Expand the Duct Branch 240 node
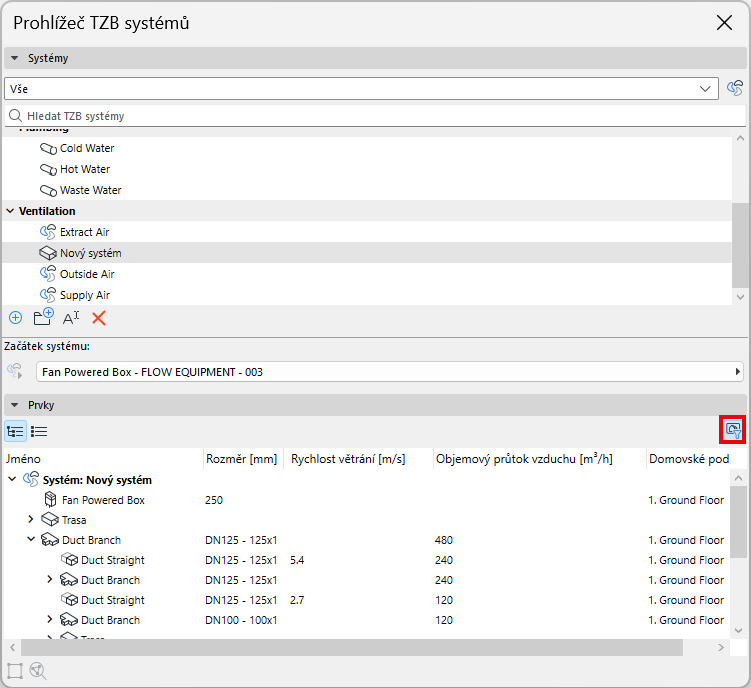 50,579
